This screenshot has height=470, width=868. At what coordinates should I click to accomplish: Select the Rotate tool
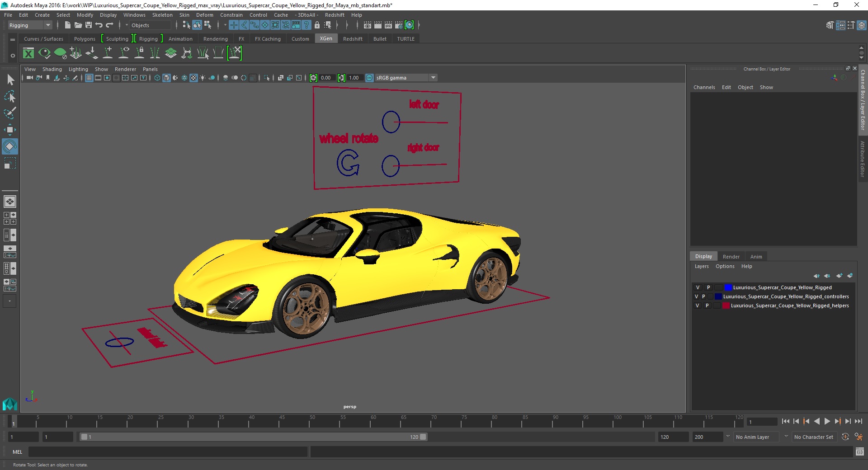[10, 146]
